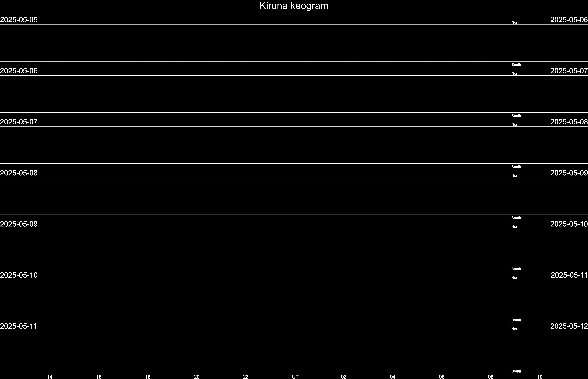Select the 20 hour axis label

click(197, 377)
